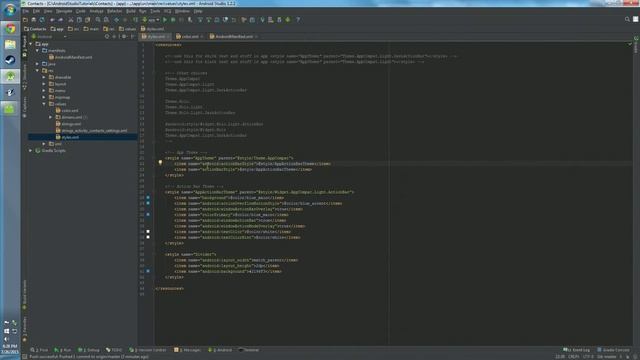
Task: Open the Android project view dropdown
Action: click(48, 37)
